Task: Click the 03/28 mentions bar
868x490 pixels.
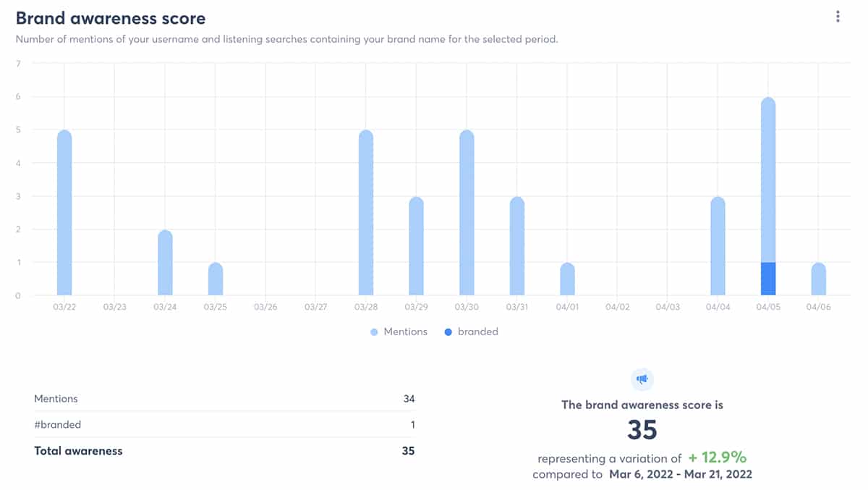Action: 366,214
